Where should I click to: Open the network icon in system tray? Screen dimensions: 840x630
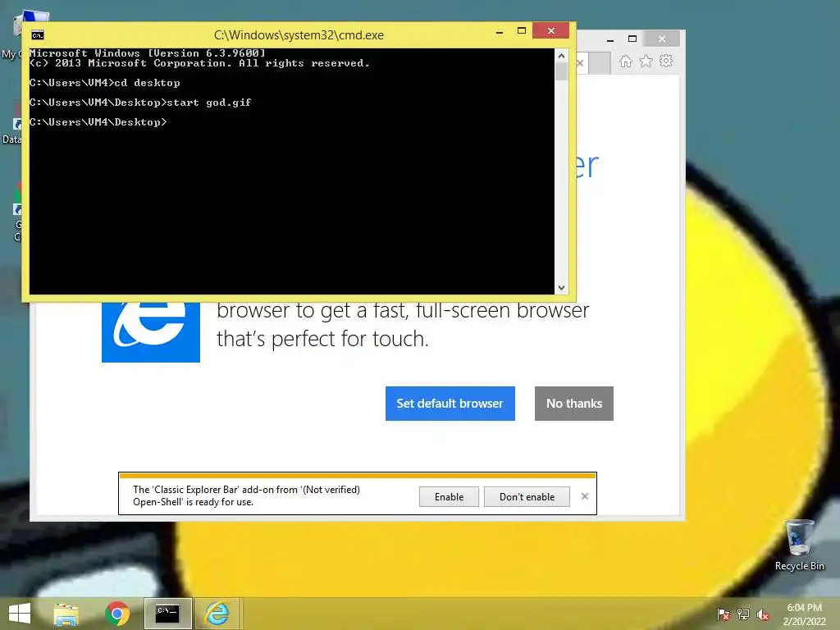[x=743, y=614]
